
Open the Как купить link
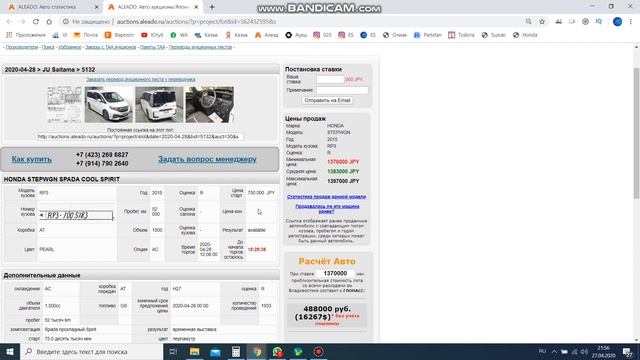[x=31, y=159]
